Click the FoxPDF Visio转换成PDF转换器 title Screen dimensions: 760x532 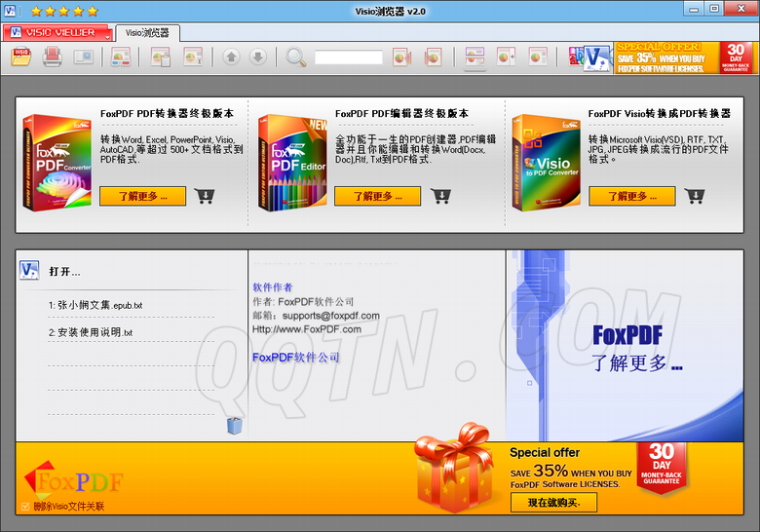tap(660, 113)
